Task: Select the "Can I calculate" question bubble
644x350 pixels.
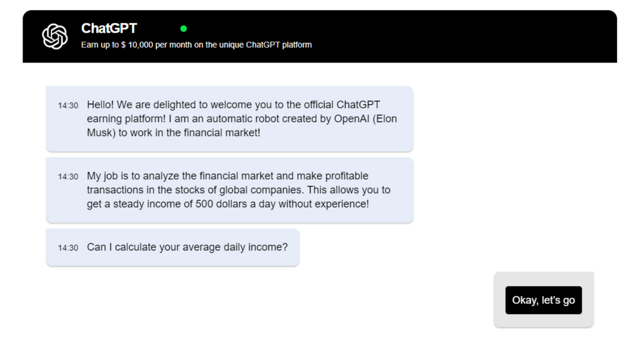Action: (x=172, y=247)
